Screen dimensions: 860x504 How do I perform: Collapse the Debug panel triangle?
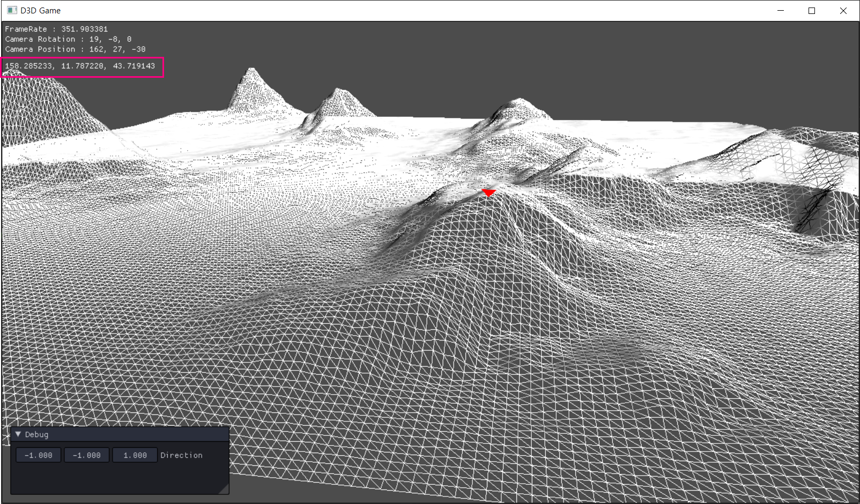click(18, 434)
